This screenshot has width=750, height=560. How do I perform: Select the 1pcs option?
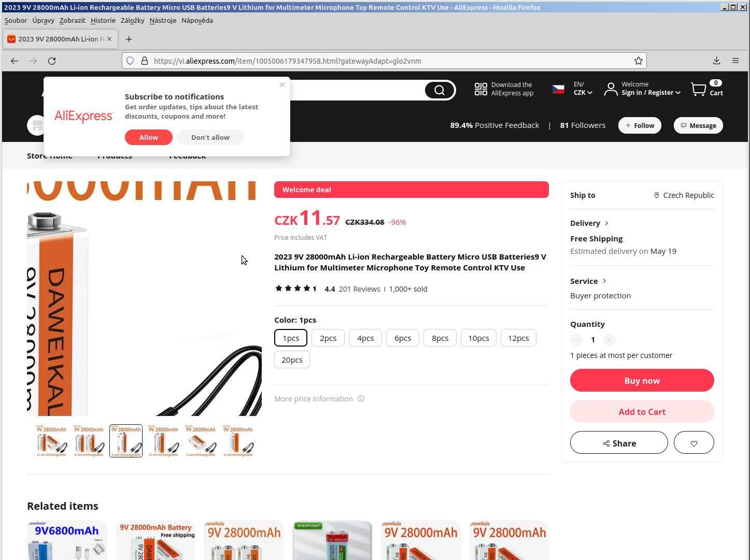pos(291,338)
